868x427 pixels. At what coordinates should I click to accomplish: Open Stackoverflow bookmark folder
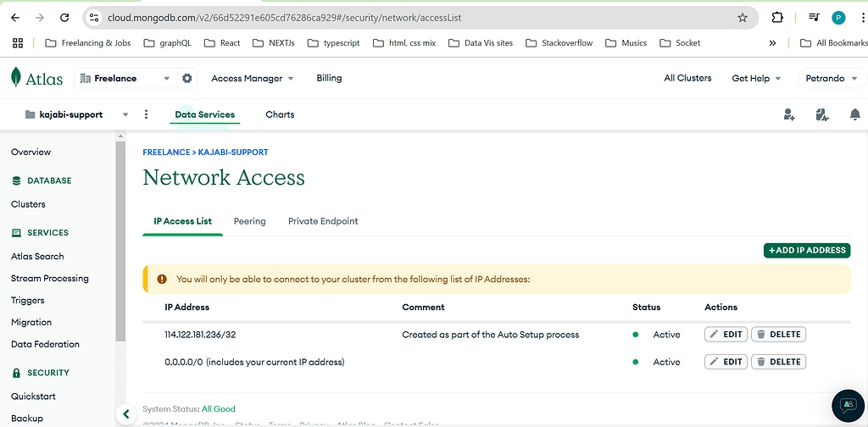(559, 42)
